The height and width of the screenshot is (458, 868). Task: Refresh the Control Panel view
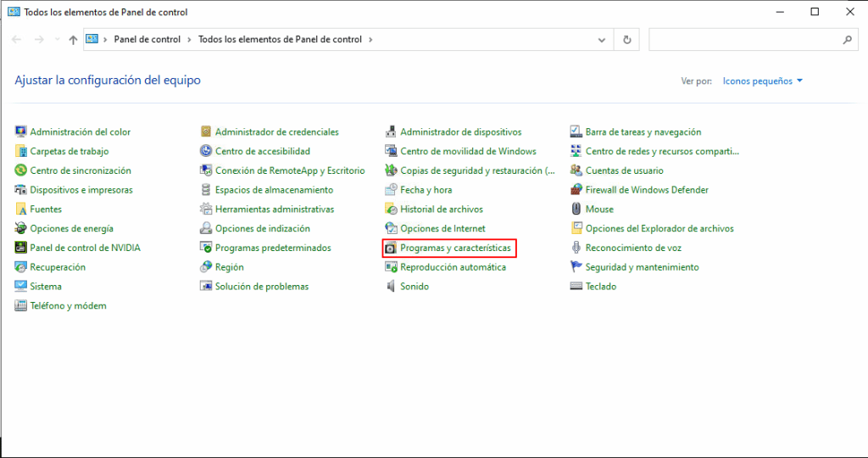pyautogui.click(x=626, y=40)
